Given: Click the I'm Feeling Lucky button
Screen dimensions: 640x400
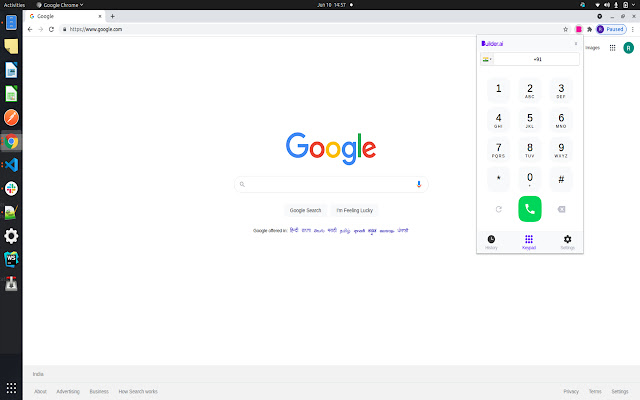Looking at the screenshot, I should click(x=354, y=210).
